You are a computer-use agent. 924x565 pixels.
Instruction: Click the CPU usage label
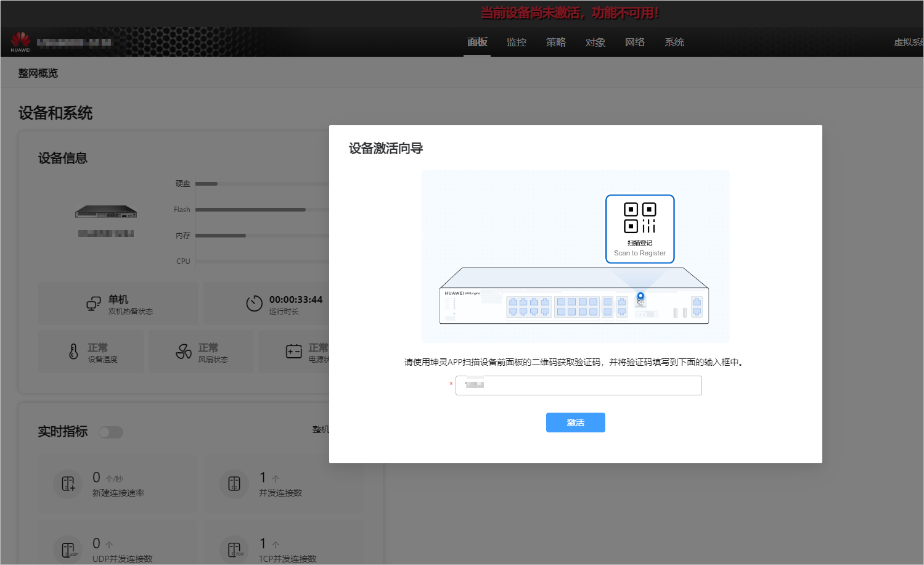coord(183,262)
